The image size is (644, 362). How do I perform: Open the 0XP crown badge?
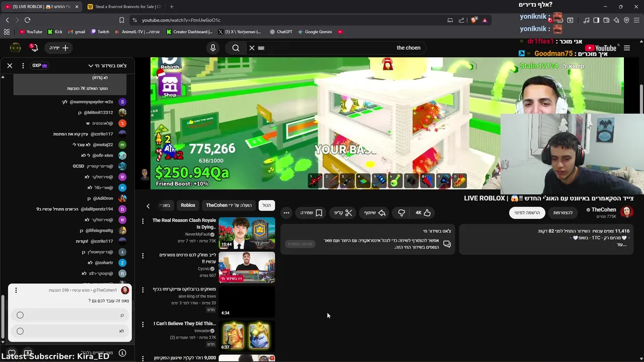tap(40, 65)
